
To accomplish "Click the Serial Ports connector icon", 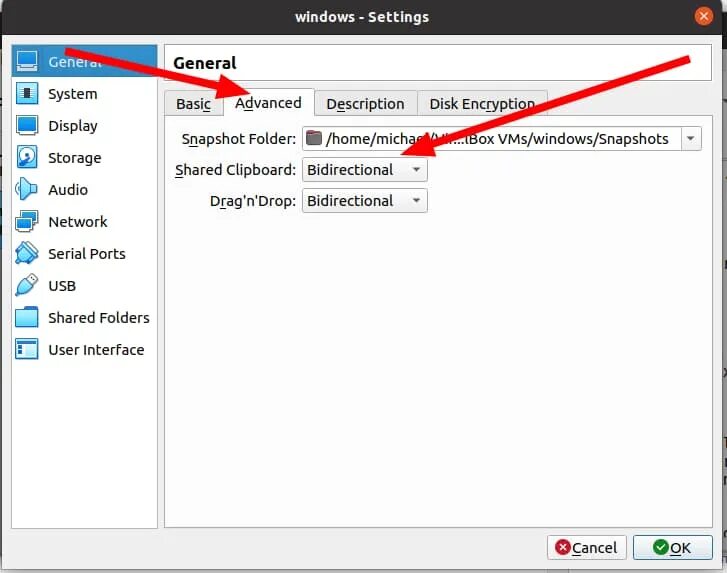I will (x=28, y=254).
